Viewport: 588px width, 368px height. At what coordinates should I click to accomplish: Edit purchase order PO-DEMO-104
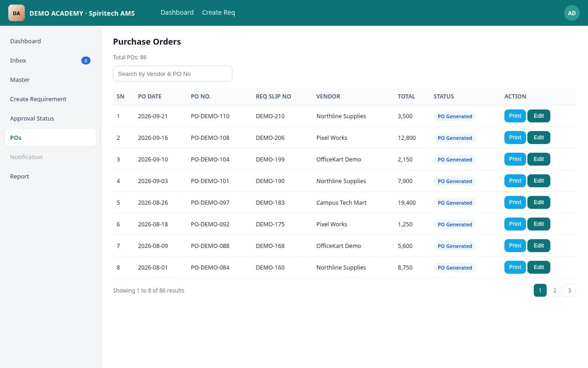pos(539,159)
